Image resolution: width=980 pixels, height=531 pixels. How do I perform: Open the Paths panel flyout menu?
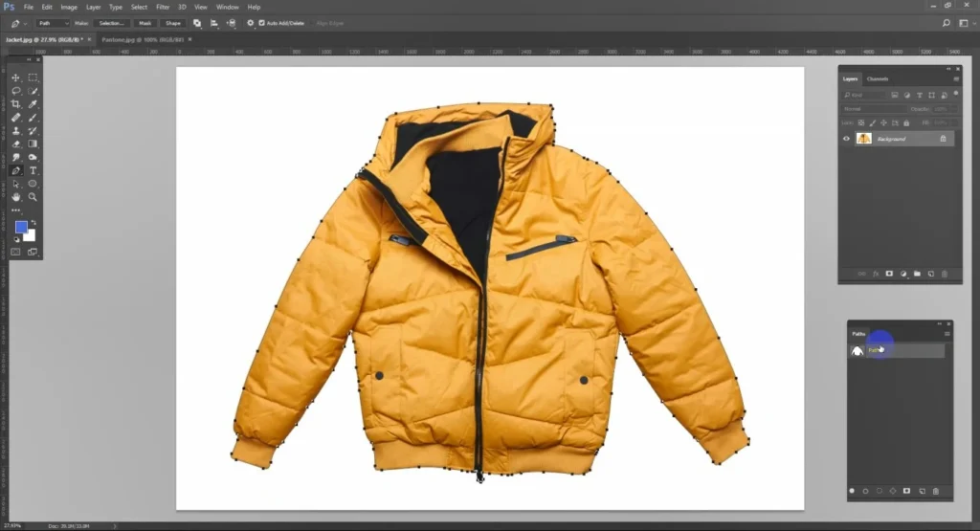click(947, 334)
